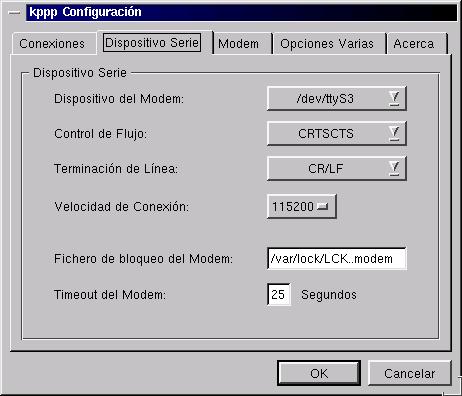Click the 'Control de Flujo:' label
The image size is (462, 396).
(100, 134)
